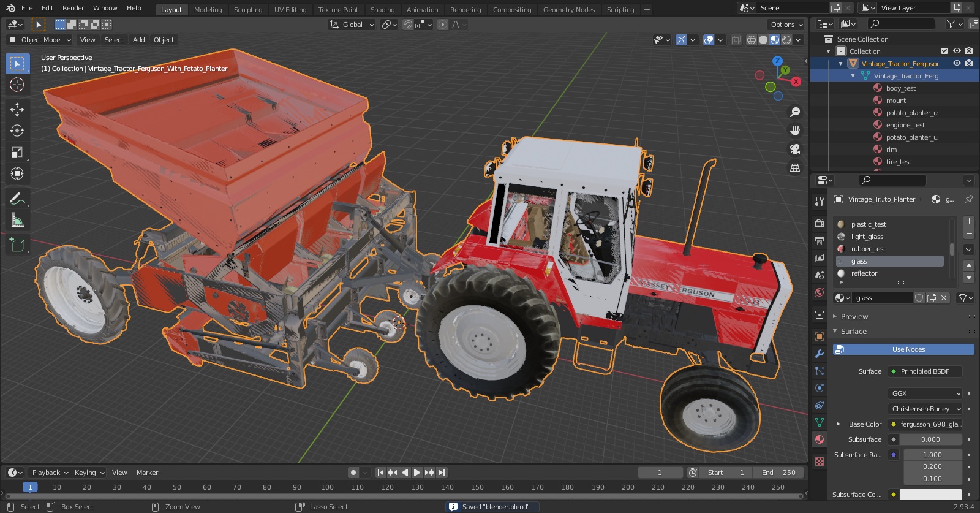Open the World properties tab
This screenshot has height=513, width=980.
tap(820, 292)
